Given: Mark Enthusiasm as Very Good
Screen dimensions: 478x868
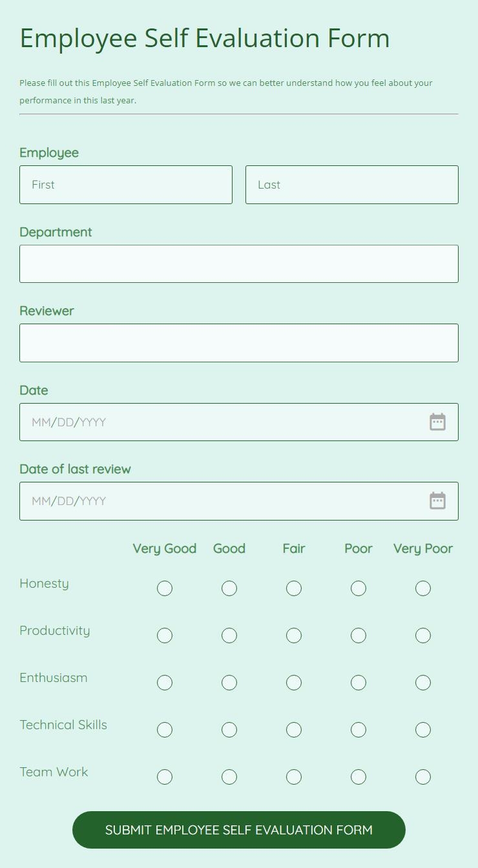Looking at the screenshot, I should tap(165, 683).
